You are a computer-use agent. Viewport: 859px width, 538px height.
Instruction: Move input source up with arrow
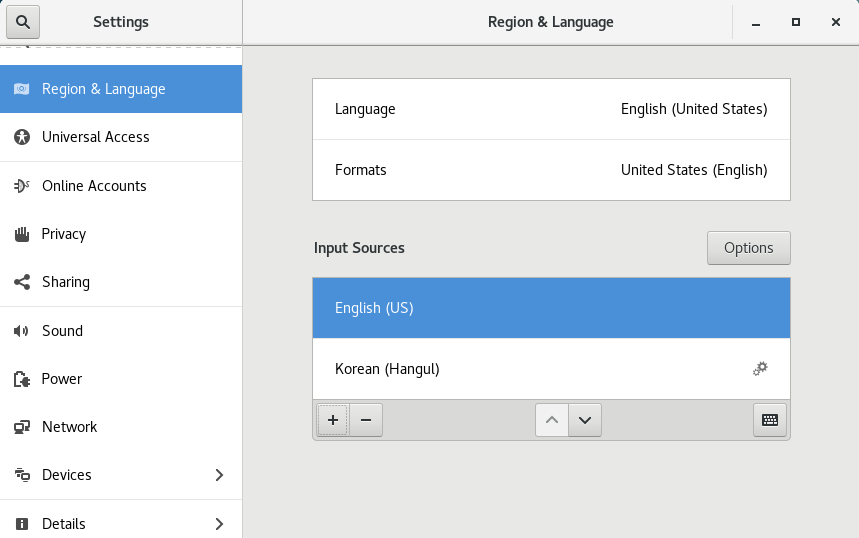[x=552, y=420]
